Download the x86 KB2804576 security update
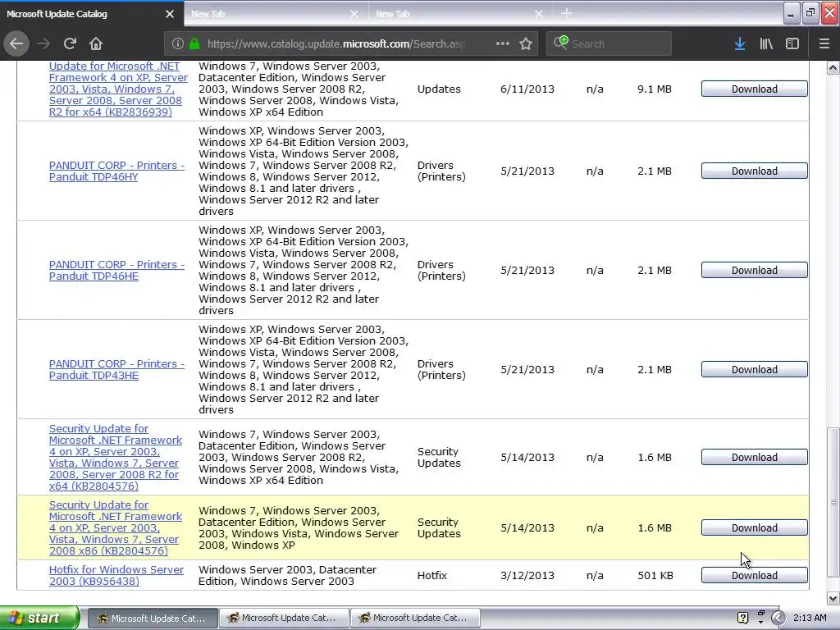 coord(755,527)
